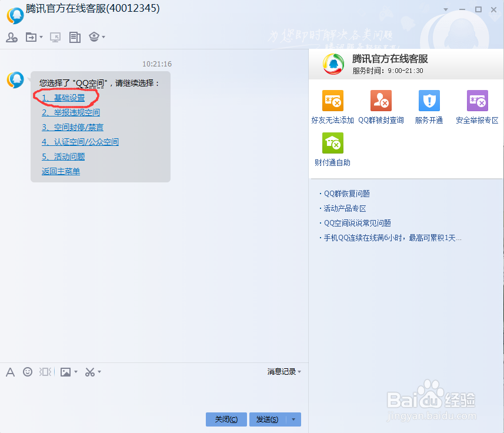Click the remote desktop monitor icon
The width and height of the screenshot is (504, 433).
coord(55,37)
